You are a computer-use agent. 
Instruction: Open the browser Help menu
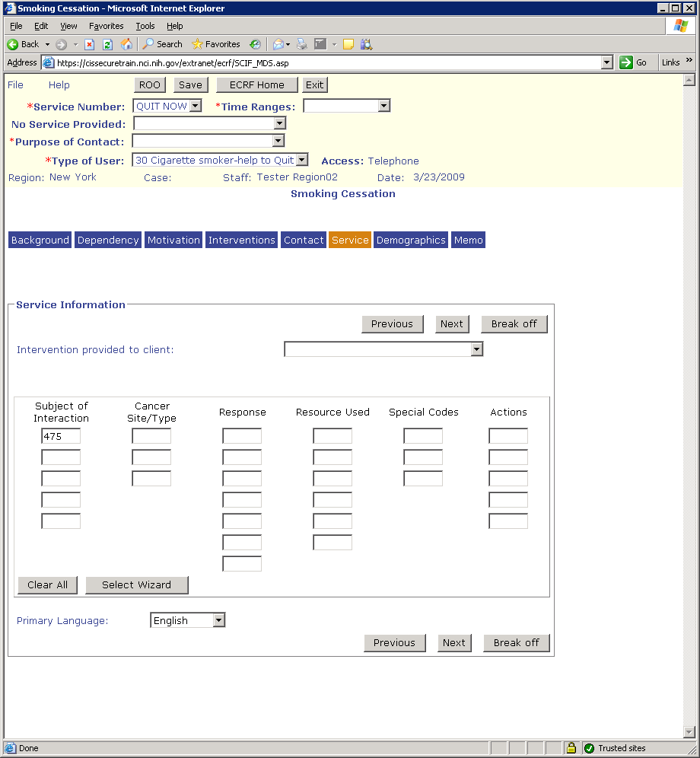(174, 26)
